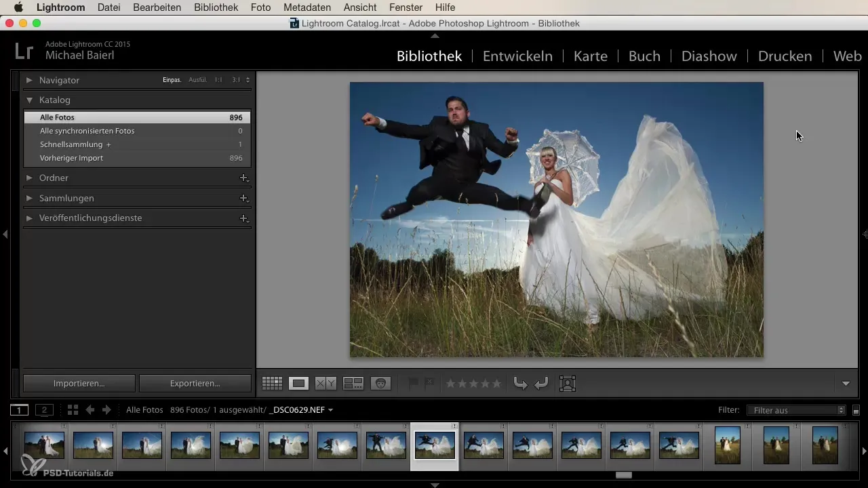Hide top module picker arrow

[x=435, y=35]
